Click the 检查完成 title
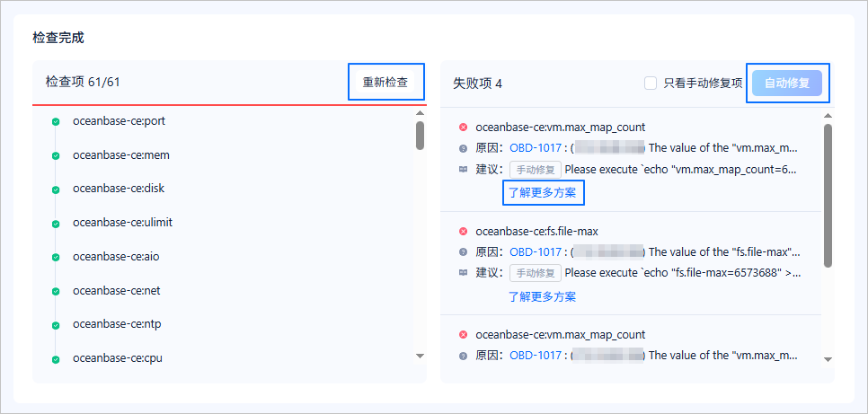 [x=58, y=39]
